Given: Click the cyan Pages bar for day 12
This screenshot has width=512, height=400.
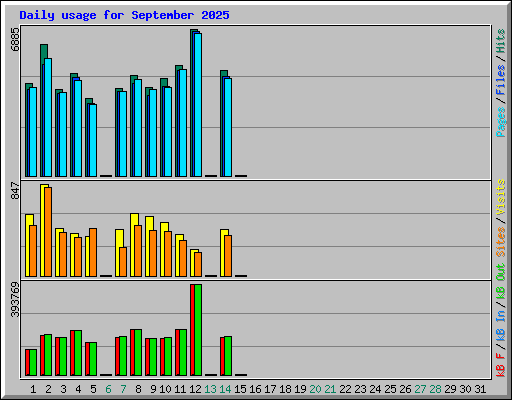Looking at the screenshot, I should tap(198, 105).
